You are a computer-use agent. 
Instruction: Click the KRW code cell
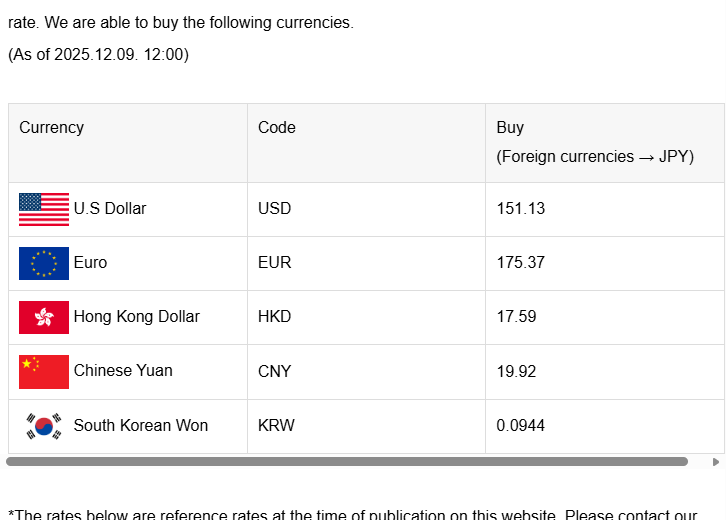tap(276, 426)
